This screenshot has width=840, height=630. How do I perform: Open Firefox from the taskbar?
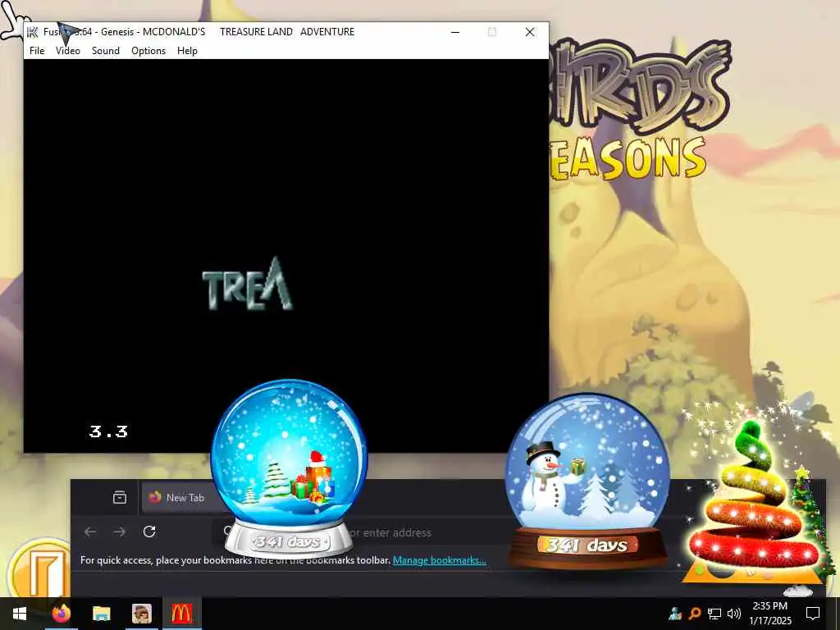tap(62, 614)
